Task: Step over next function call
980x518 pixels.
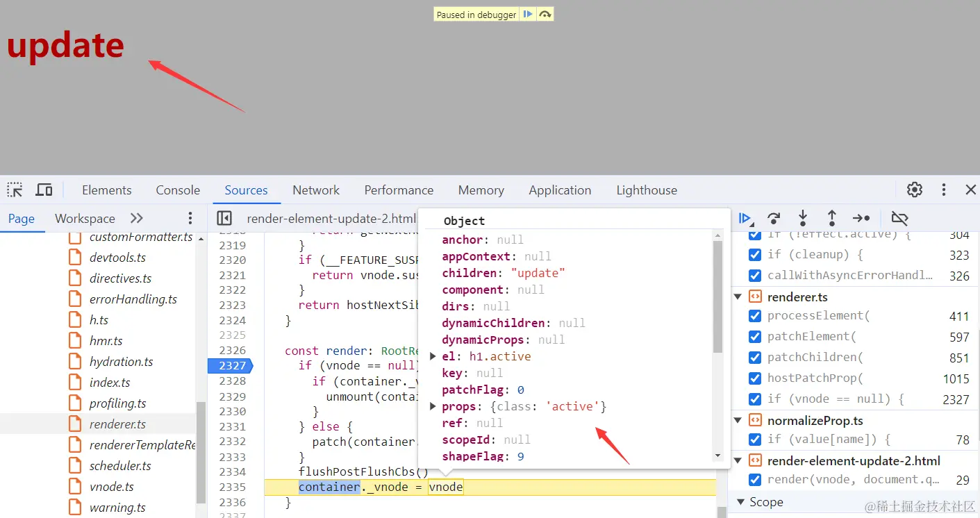Action: [x=774, y=218]
